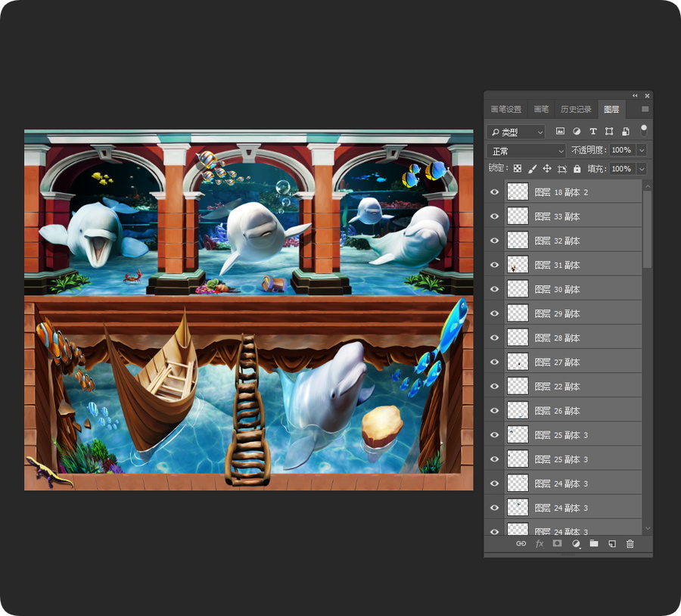Viewport: 681px width, 616px height.
Task: Toggle visibility of 图层 32 副本
Action: (494, 241)
